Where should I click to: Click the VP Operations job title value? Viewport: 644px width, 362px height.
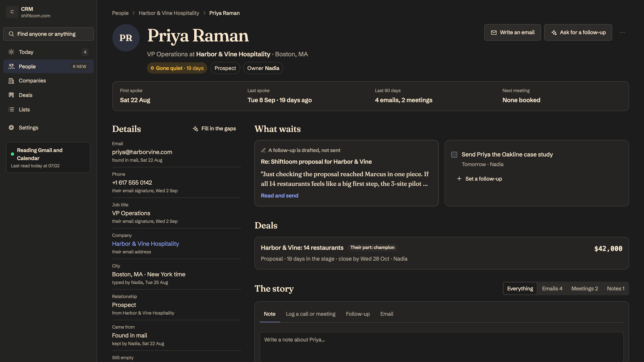click(x=131, y=213)
